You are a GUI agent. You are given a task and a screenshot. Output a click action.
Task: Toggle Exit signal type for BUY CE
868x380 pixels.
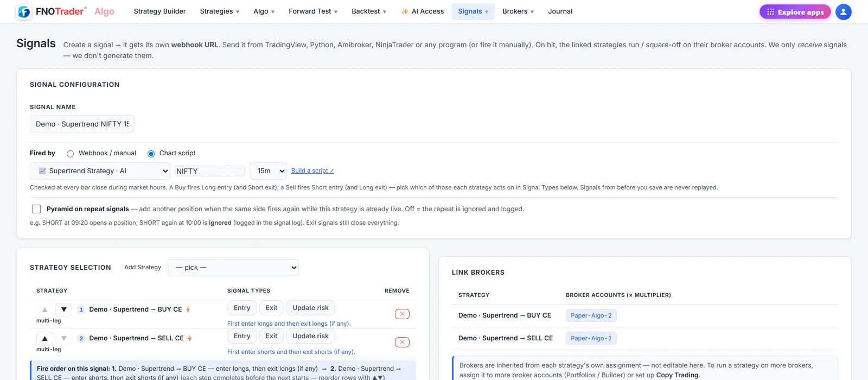pyautogui.click(x=271, y=308)
